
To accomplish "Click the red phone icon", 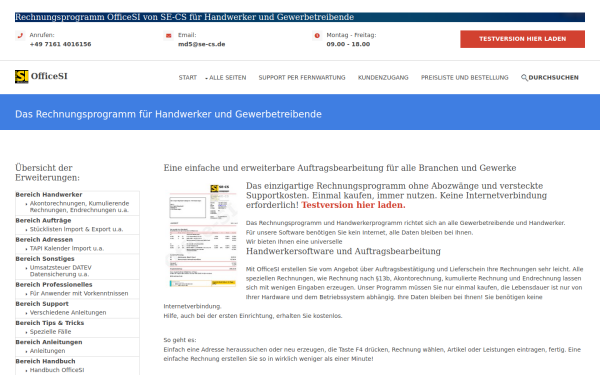I will tap(20, 36).
